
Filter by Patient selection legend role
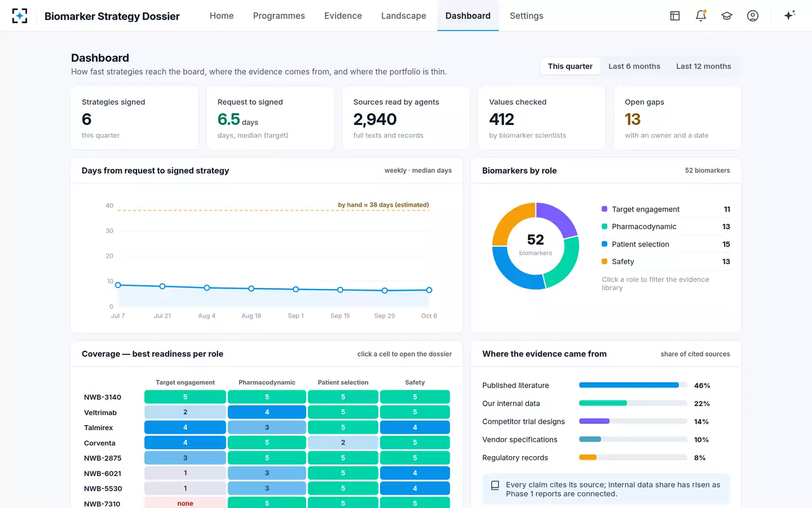pyautogui.click(x=666, y=244)
